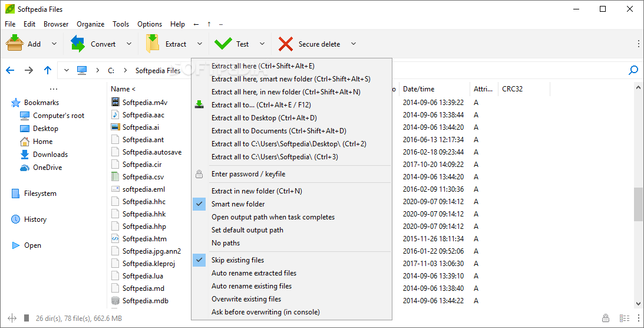644x328 pixels.
Task: Open Home in the sidebar
Action: (x=42, y=142)
